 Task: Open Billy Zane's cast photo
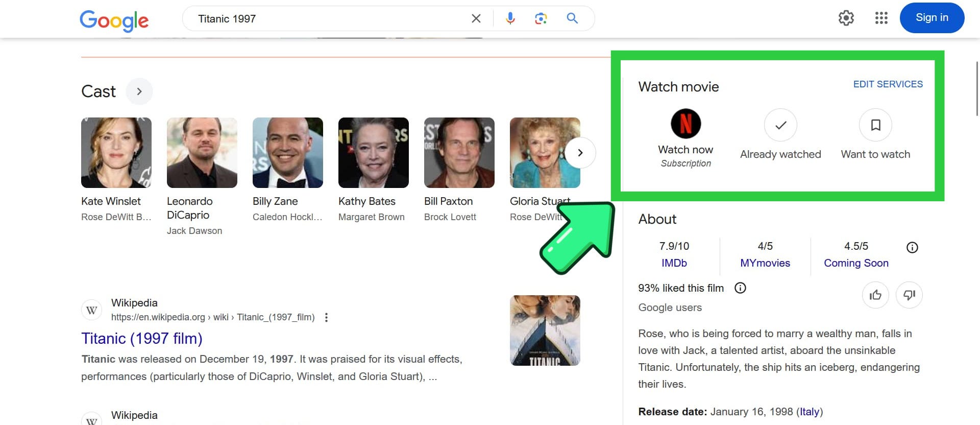pyautogui.click(x=288, y=153)
